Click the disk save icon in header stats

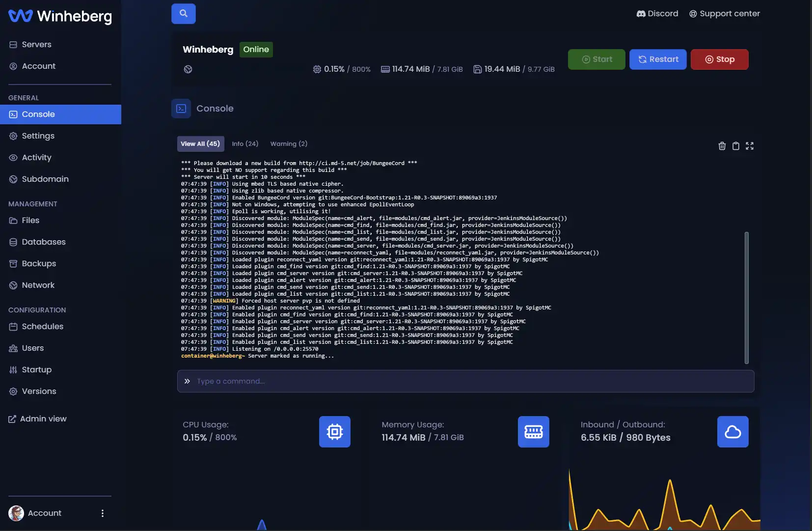477,69
